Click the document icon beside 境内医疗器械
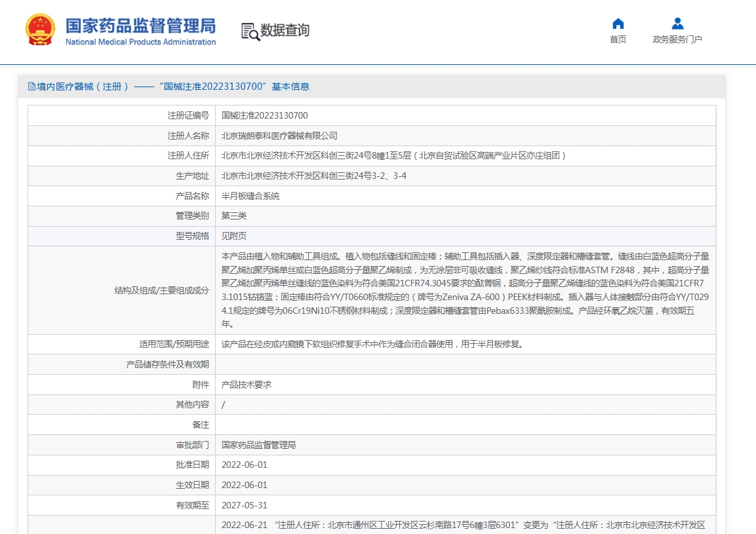 coord(32,86)
